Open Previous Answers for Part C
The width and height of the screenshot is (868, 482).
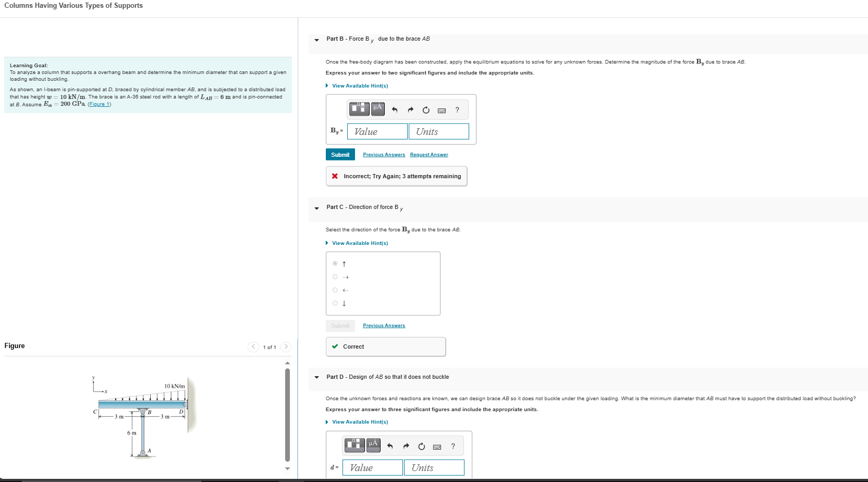(384, 326)
